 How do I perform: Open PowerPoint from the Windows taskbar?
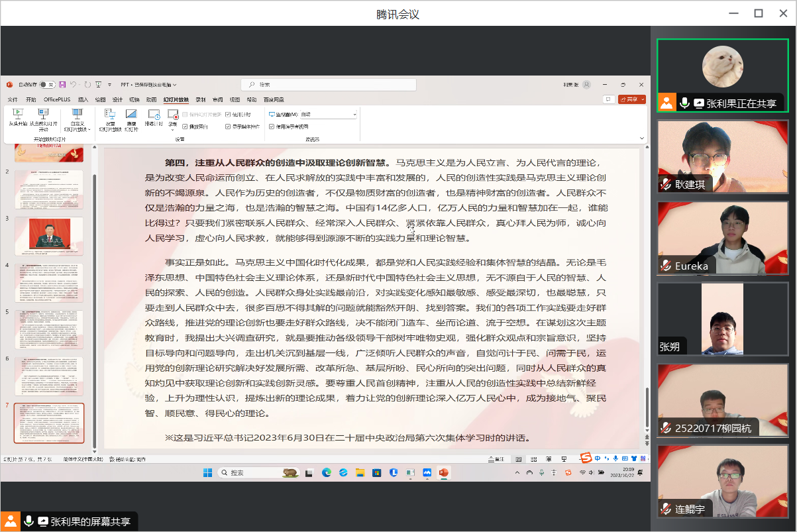coord(443,472)
